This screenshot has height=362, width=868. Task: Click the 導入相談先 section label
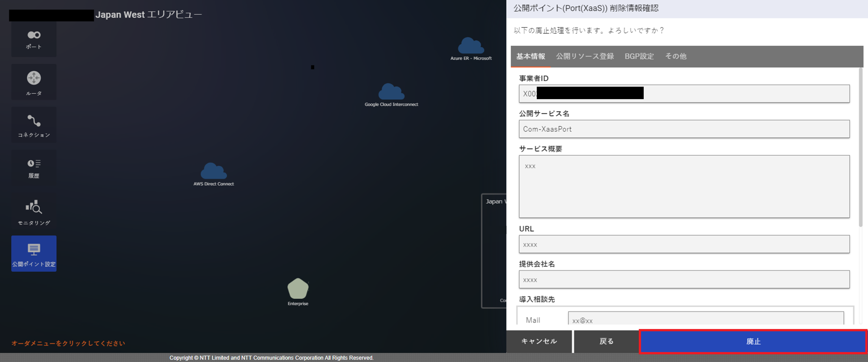tap(537, 299)
